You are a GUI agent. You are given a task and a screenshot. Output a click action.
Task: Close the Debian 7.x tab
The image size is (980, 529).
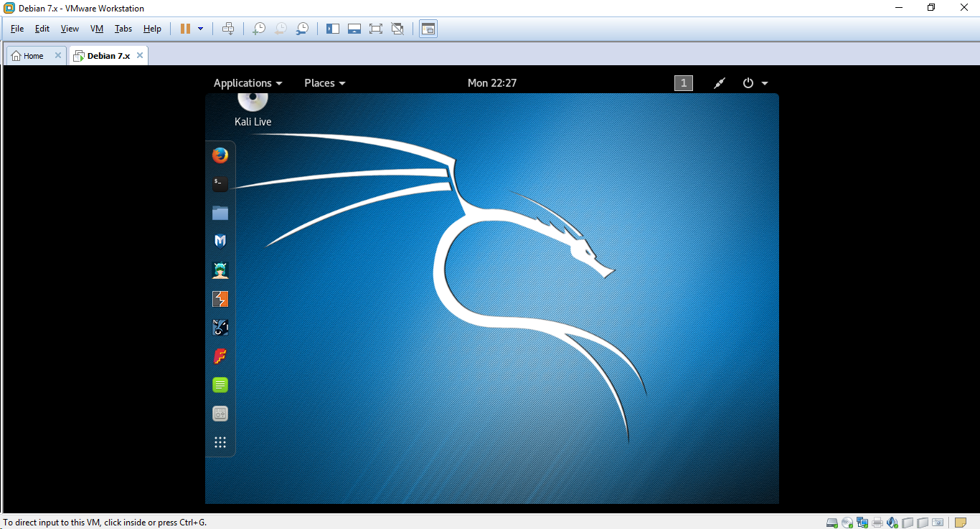point(140,55)
